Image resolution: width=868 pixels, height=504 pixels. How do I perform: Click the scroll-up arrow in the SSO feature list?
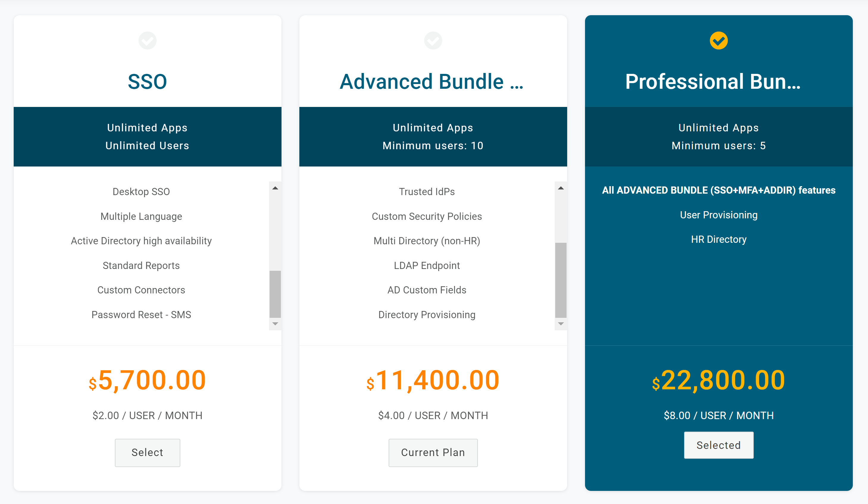(275, 188)
